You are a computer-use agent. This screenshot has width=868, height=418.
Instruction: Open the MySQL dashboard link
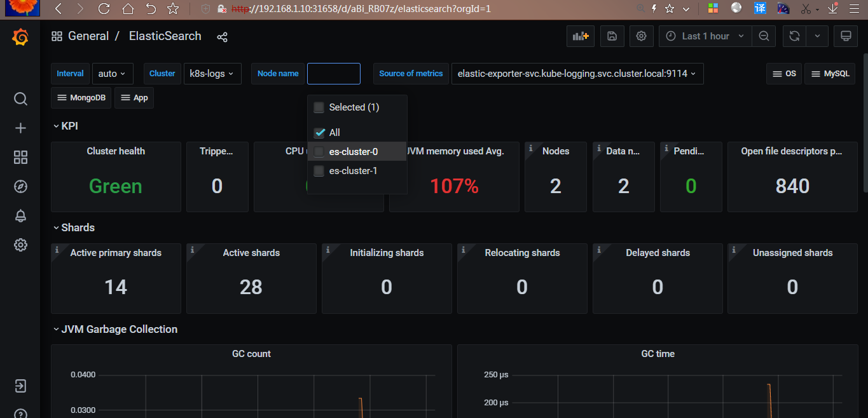pos(830,74)
